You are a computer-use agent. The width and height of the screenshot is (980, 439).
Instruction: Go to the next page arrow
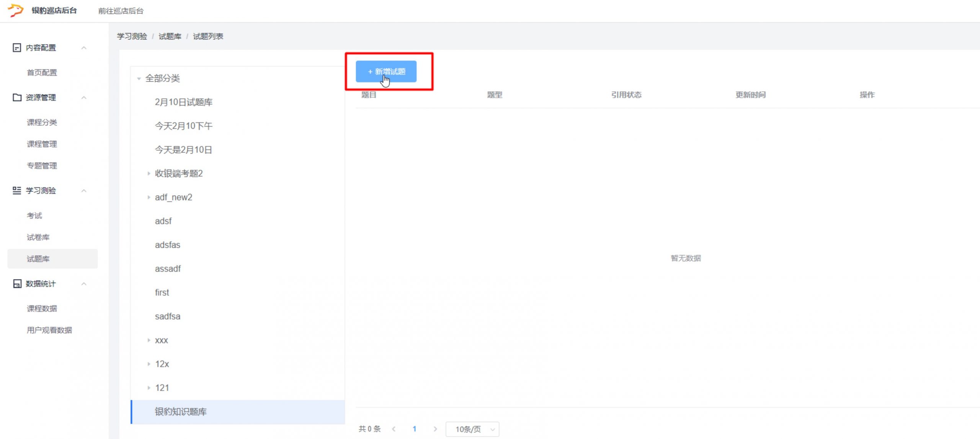[435, 429]
